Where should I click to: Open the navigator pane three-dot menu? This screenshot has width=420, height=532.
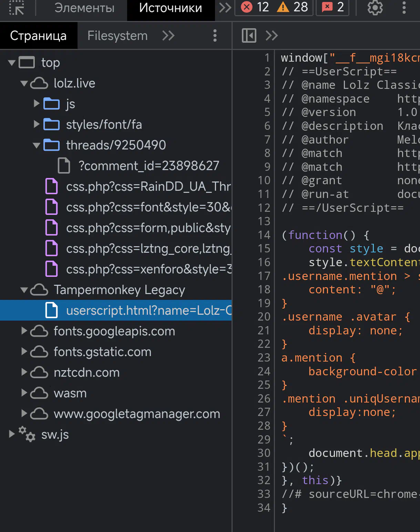[x=215, y=35]
